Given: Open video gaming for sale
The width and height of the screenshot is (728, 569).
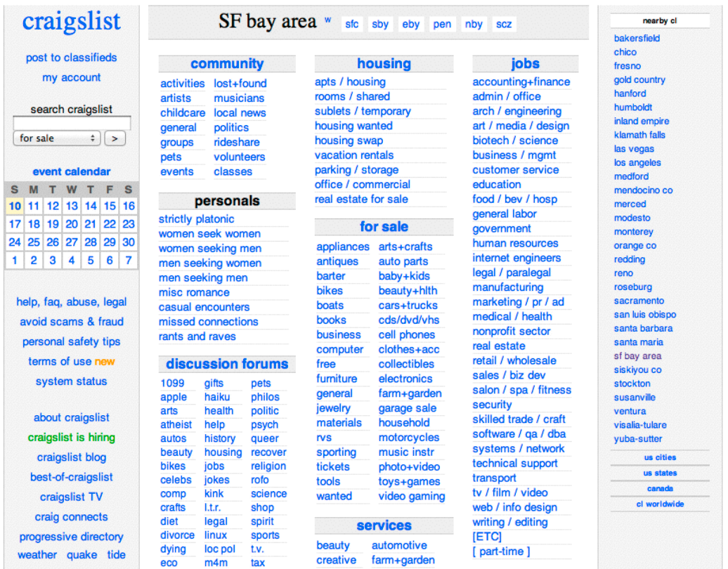Looking at the screenshot, I should tap(412, 497).
